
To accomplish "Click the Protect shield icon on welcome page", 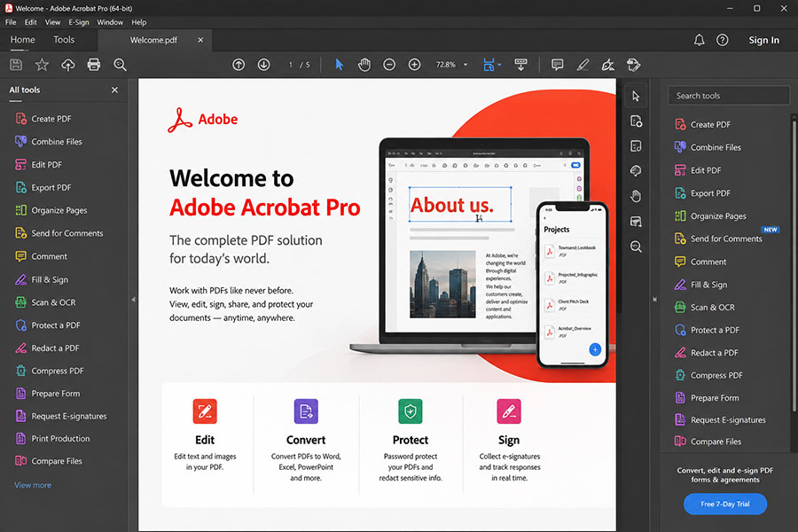I will [411, 411].
